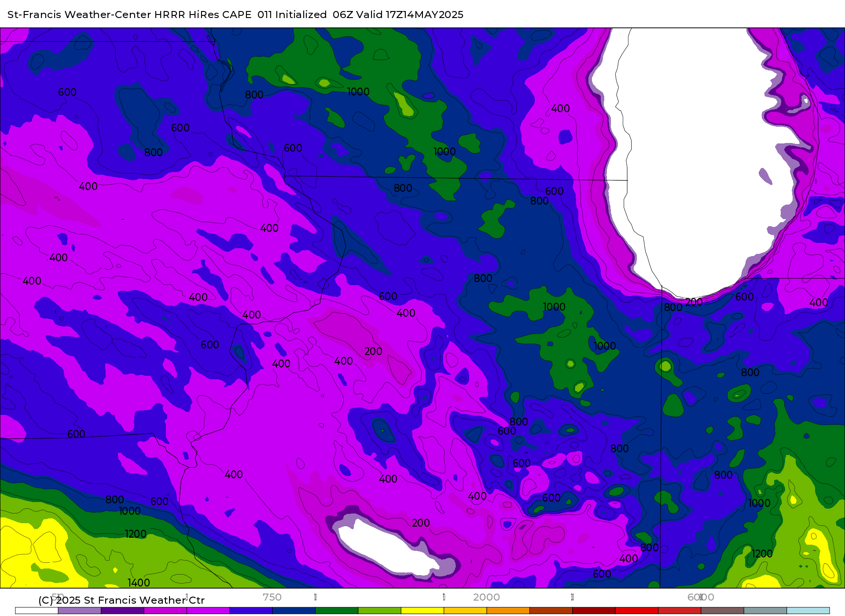845x616 pixels.
Task: Click the white swatch in the color legend
Action: (37, 611)
